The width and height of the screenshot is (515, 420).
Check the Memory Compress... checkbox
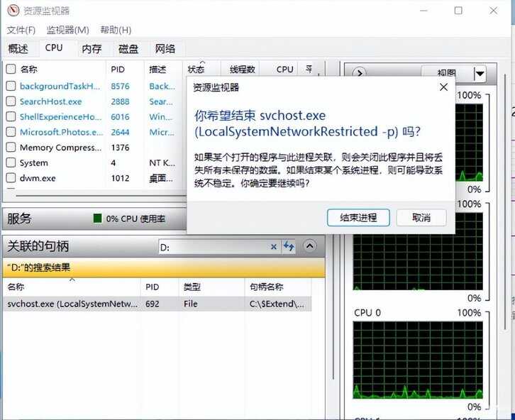(x=11, y=147)
